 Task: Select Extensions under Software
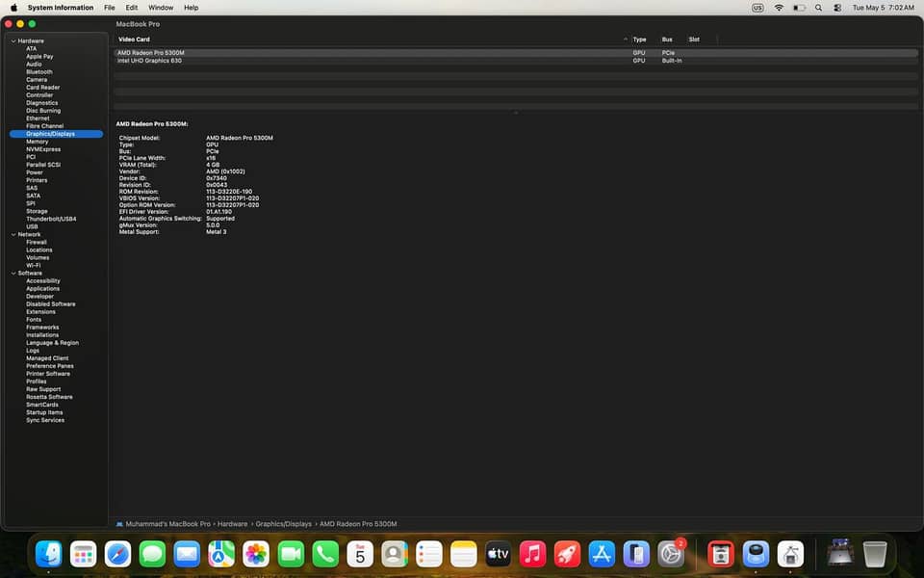point(40,311)
